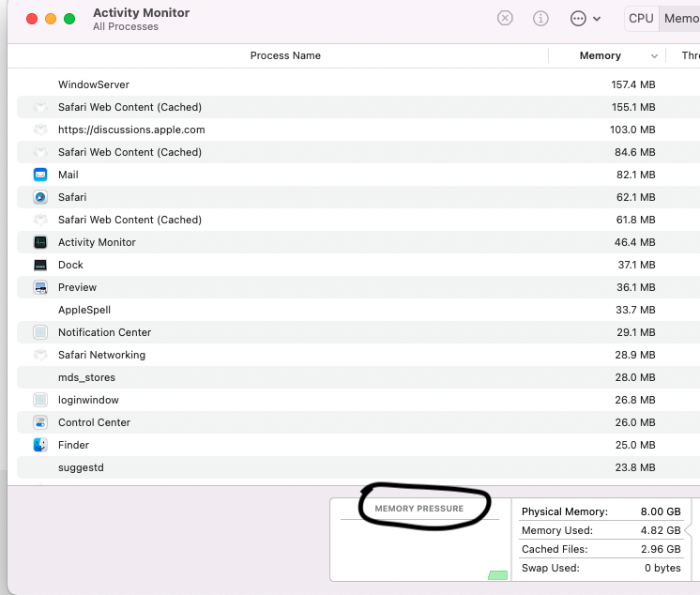Screen dimensions: 700x595
Task: Select the Control Center process name
Action: [94, 422]
